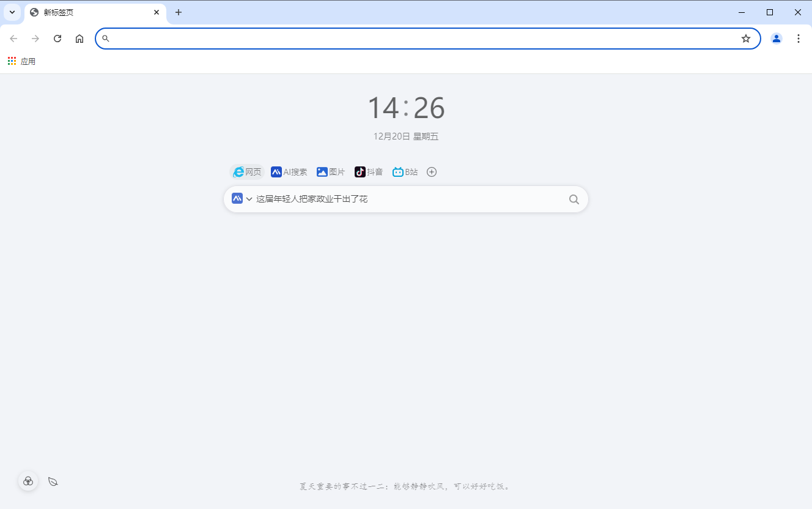Open the 应用 apps shortcut in bookmarks bar
Image resolution: width=812 pixels, height=509 pixels.
pyautogui.click(x=21, y=61)
